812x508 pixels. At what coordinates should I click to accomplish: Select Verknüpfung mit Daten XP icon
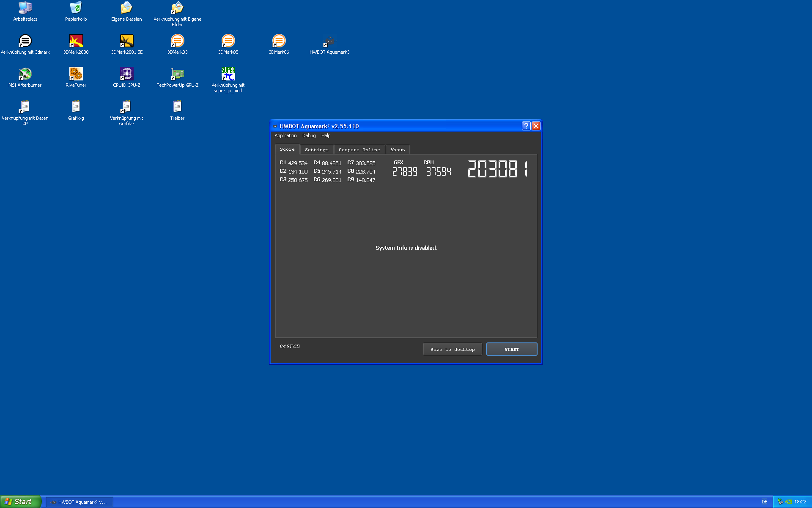click(x=25, y=113)
